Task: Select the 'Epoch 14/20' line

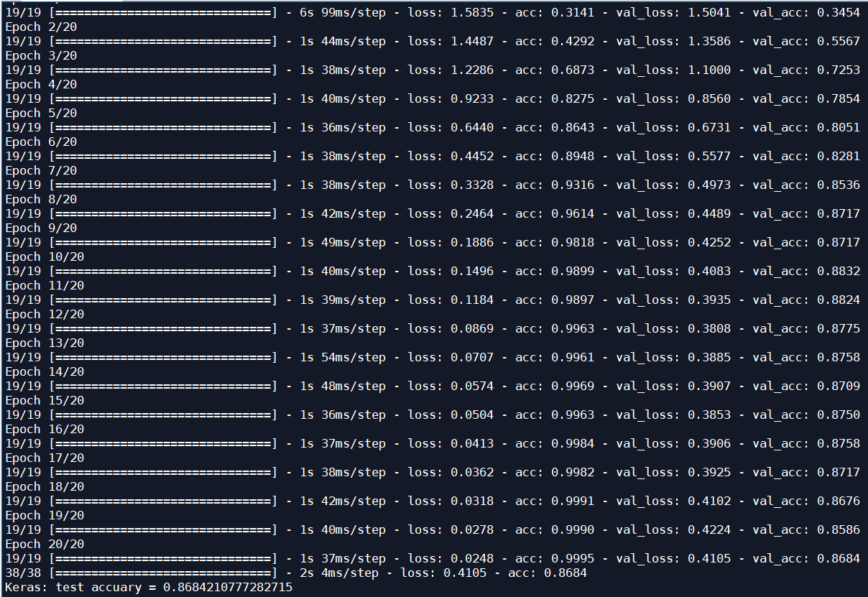Action: [45, 371]
